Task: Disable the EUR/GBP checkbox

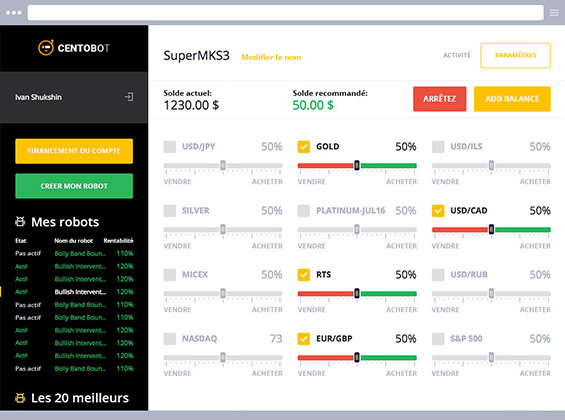Action: 304,339
